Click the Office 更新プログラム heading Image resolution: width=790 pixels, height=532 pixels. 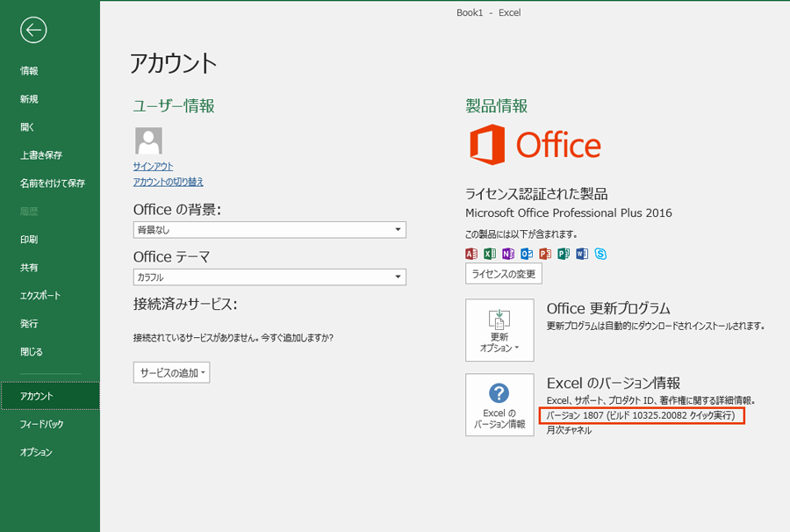point(608,308)
